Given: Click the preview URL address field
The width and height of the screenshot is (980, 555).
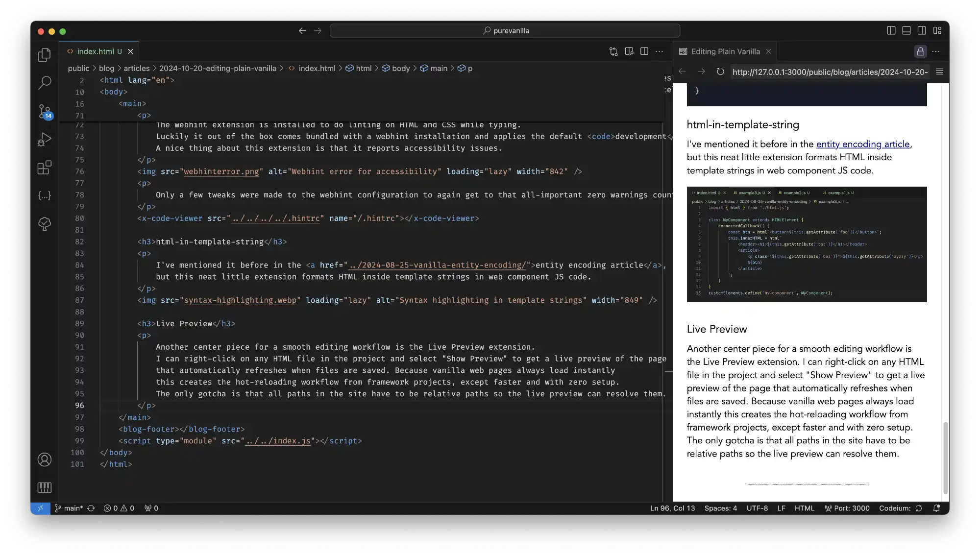Looking at the screenshot, I should click(x=830, y=72).
